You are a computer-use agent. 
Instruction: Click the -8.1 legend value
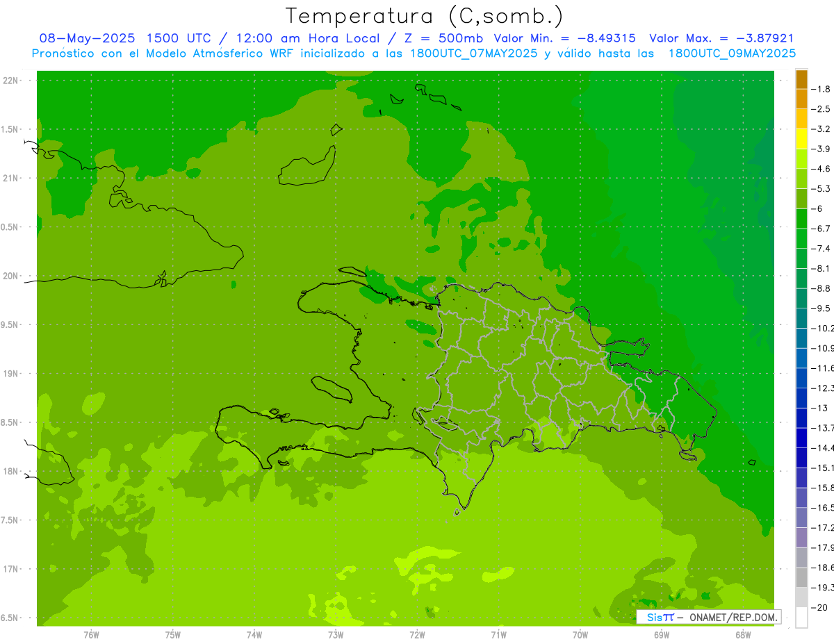tap(821, 268)
